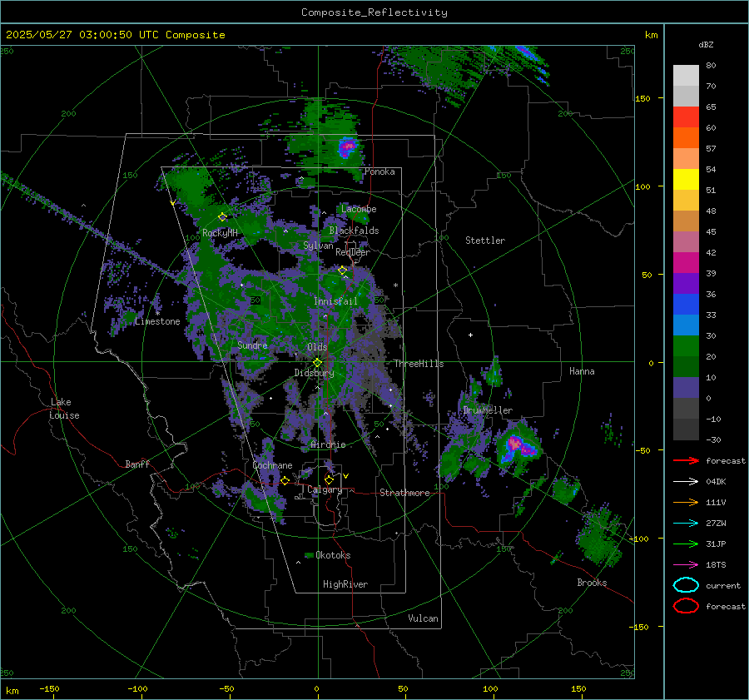Click the red swatch between 65 and 60 dBZ

(686, 117)
